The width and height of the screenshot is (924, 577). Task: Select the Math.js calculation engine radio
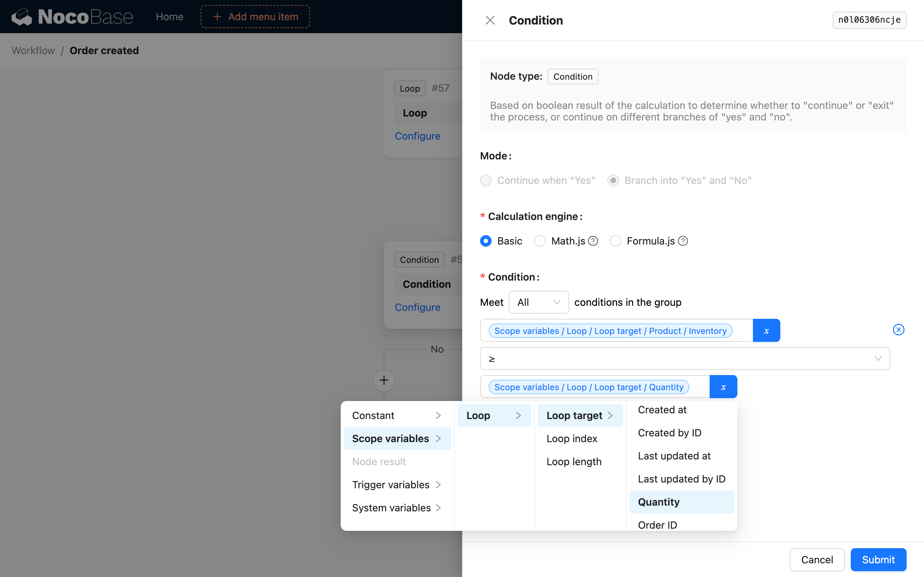pyautogui.click(x=540, y=241)
